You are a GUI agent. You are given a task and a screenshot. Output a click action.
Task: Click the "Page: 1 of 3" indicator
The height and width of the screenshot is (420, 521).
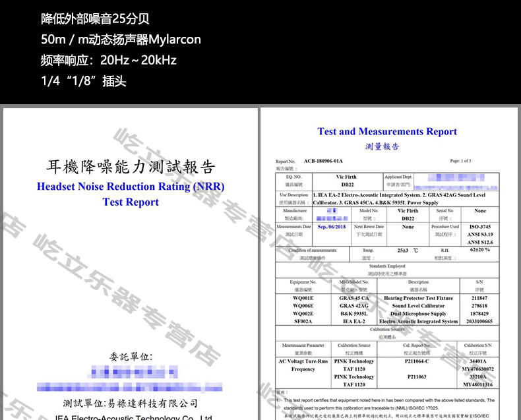tap(460, 161)
